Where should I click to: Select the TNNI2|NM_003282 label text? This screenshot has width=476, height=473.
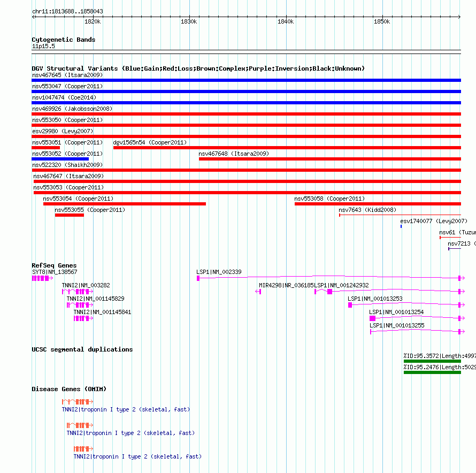(x=86, y=286)
